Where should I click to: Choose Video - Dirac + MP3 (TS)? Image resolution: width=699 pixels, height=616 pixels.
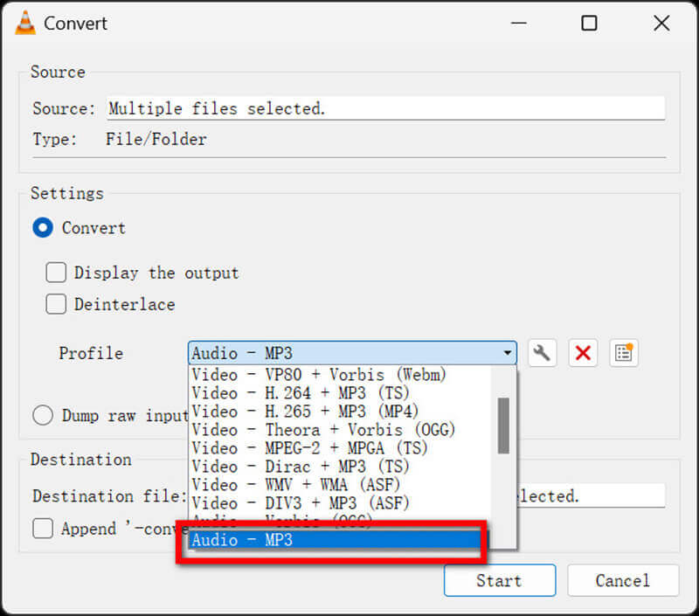(x=340, y=467)
